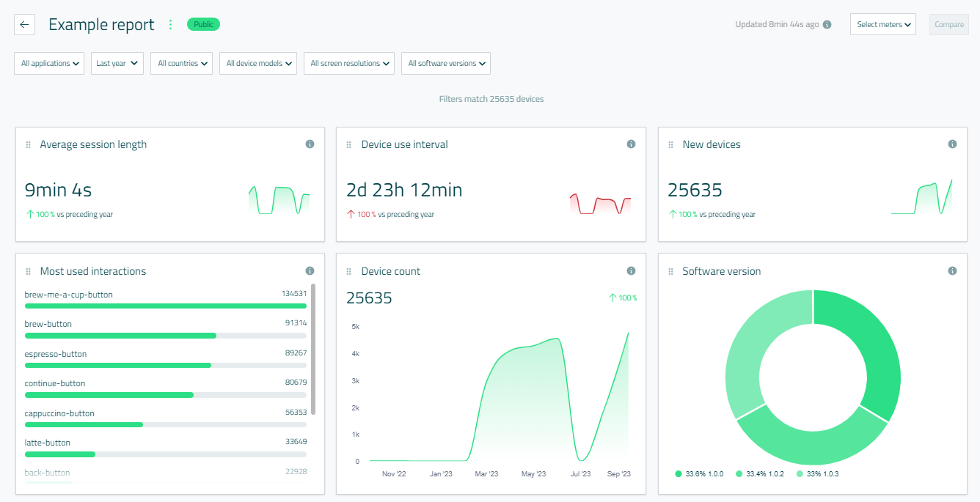Click the Public status badge
Viewport: 980px width, 502px height.
pos(203,24)
